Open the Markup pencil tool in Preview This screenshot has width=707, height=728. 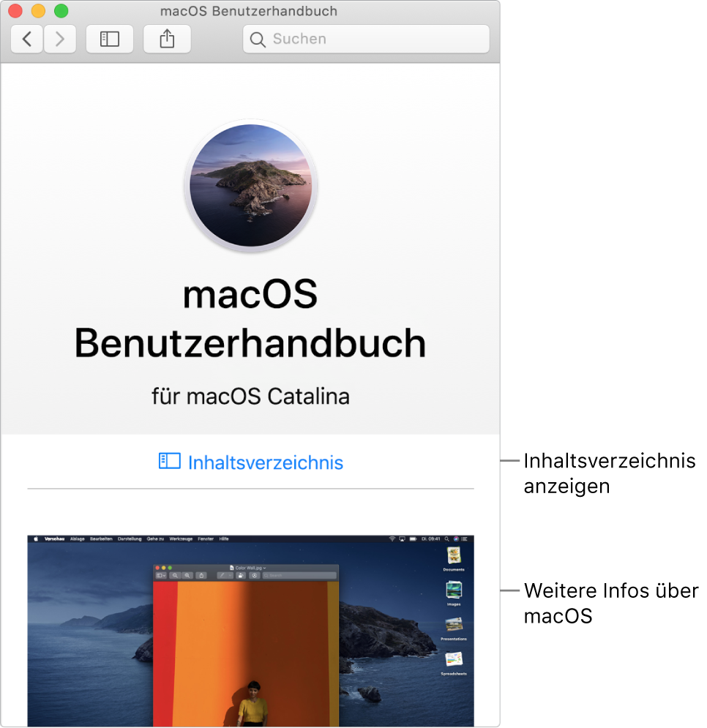pos(222,575)
